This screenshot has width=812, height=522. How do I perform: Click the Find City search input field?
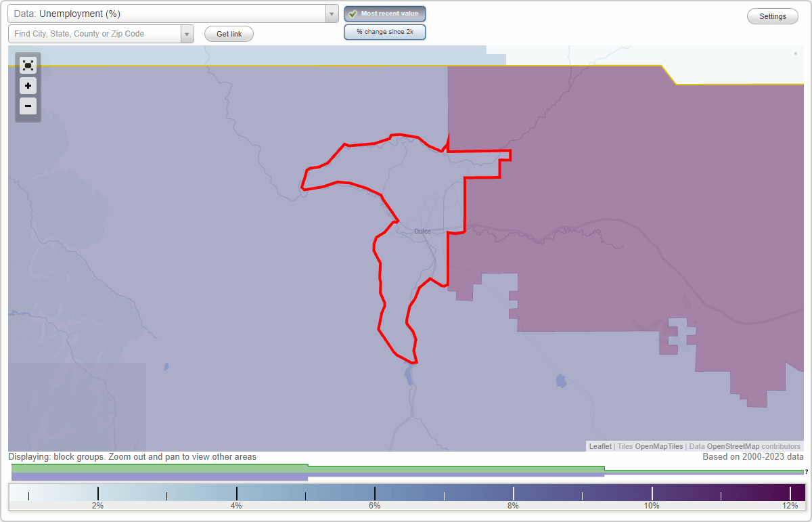pos(95,32)
